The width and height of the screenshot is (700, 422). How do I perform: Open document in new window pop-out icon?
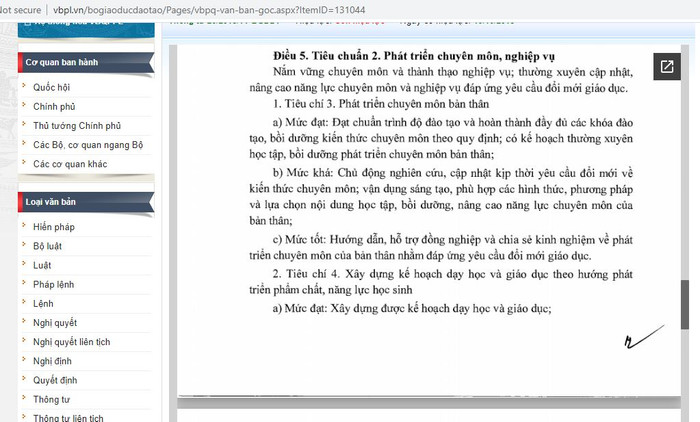click(x=665, y=68)
